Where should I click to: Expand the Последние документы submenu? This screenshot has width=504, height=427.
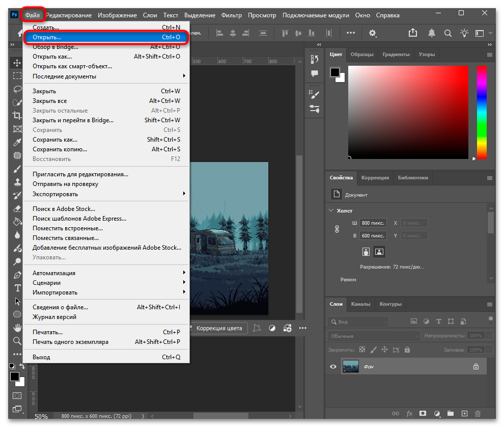point(106,76)
